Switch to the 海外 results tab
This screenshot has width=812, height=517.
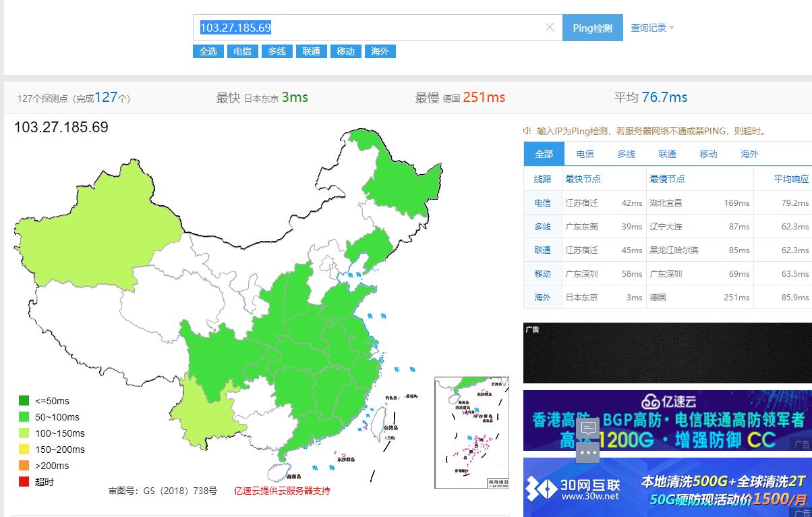coord(750,154)
